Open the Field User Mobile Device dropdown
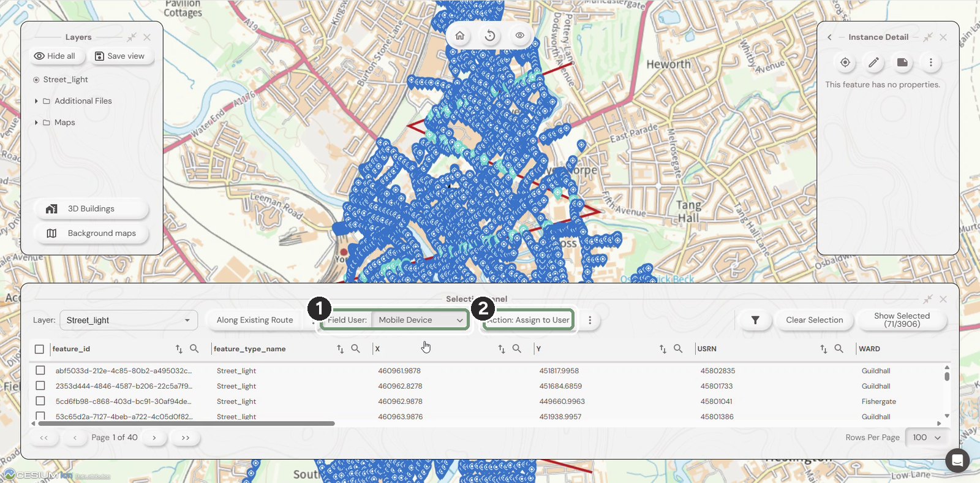The height and width of the screenshot is (483, 980). (420, 320)
